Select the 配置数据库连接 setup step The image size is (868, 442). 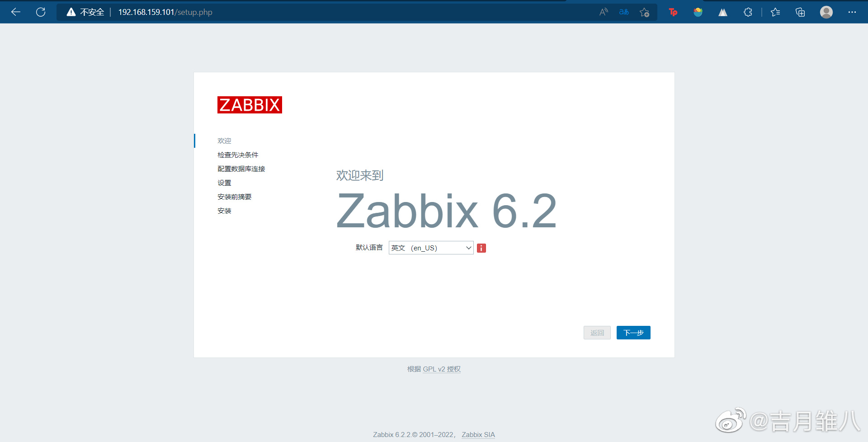pyautogui.click(x=241, y=169)
